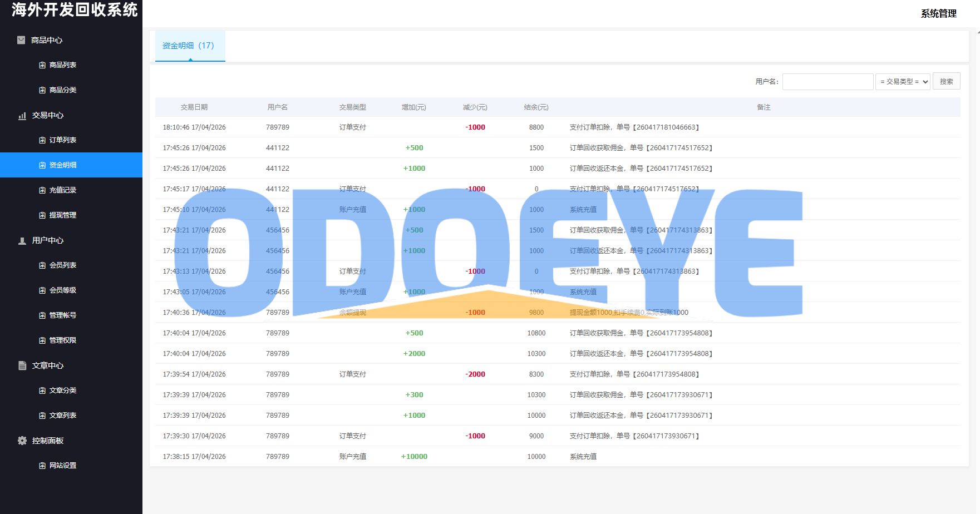This screenshot has width=980, height=514.
Task: Click the 17:38:15 17/04/2026 date cell
Action: pyautogui.click(x=194, y=457)
